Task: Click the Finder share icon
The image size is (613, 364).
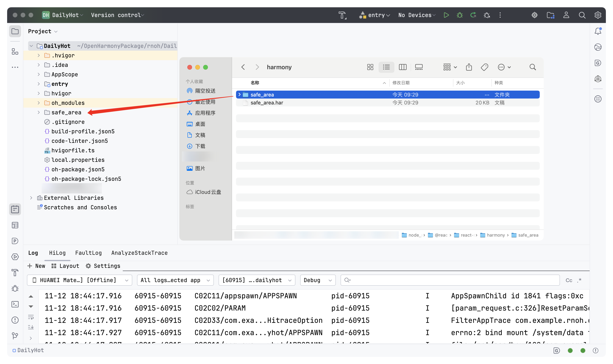Action: [x=469, y=67]
